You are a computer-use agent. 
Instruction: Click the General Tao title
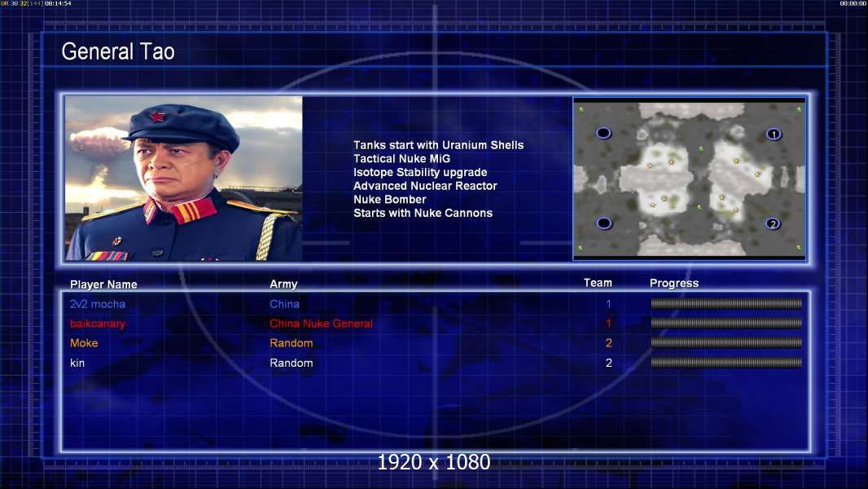(x=118, y=51)
